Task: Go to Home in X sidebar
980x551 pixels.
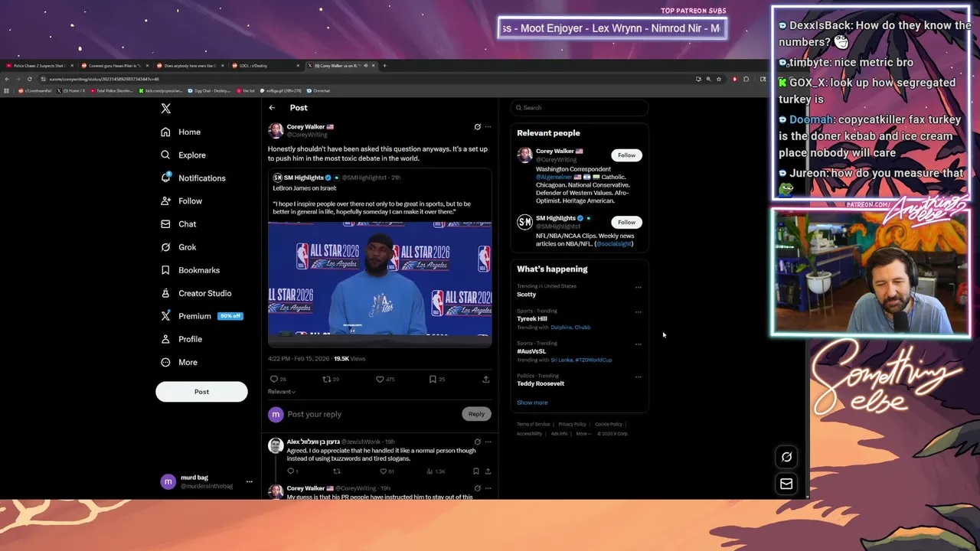Action: click(181, 132)
